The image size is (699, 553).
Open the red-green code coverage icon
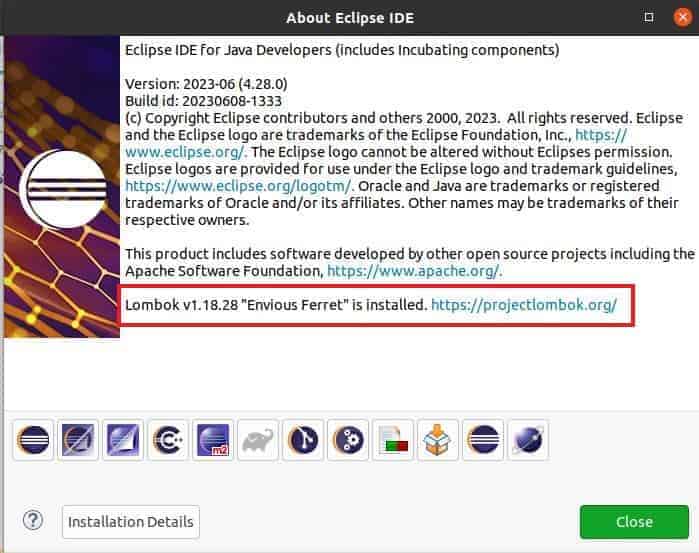(393, 440)
